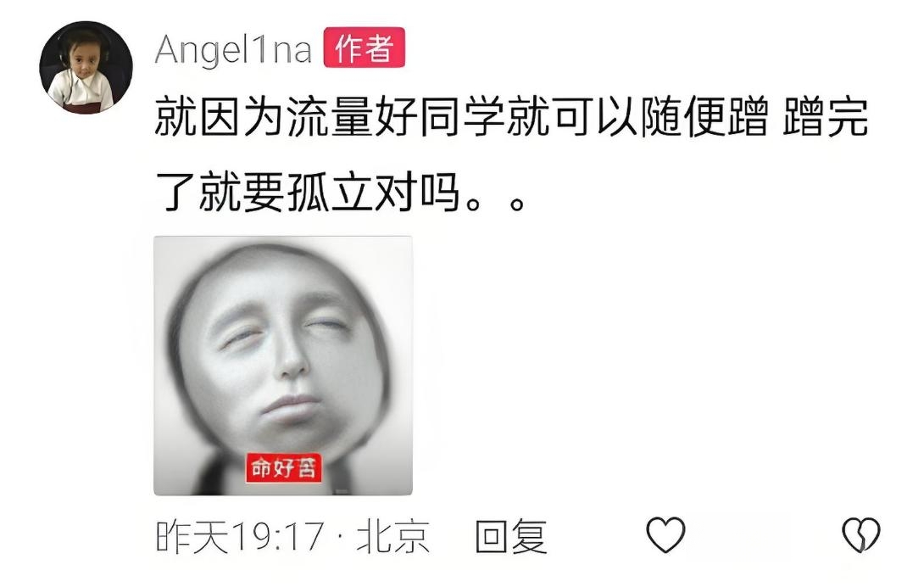This screenshot has width=924, height=587.
Task: Open Angel1na's profile avatar
Action: tap(86, 67)
